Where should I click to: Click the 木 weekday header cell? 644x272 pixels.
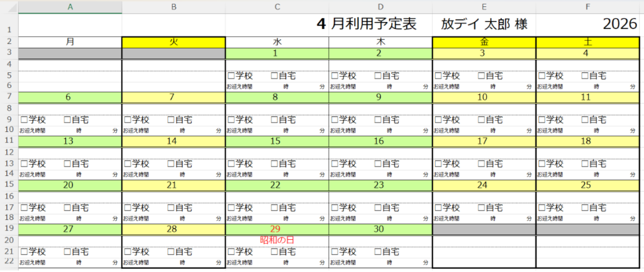[380, 42]
